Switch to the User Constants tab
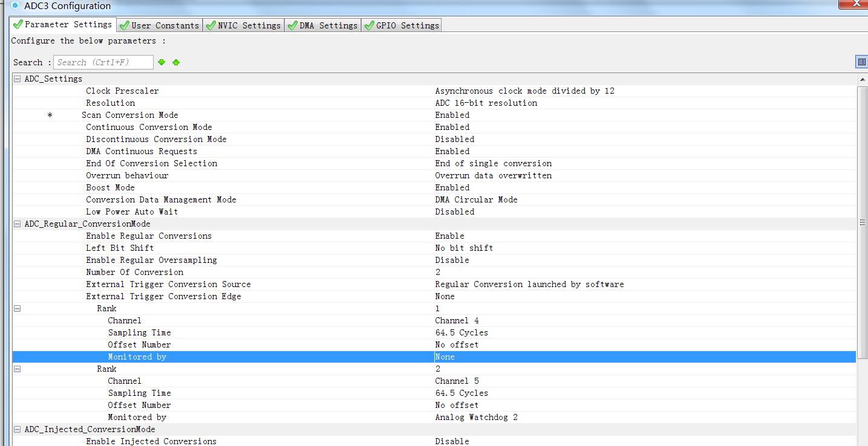Image resolution: width=868 pixels, height=446 pixels. point(160,25)
